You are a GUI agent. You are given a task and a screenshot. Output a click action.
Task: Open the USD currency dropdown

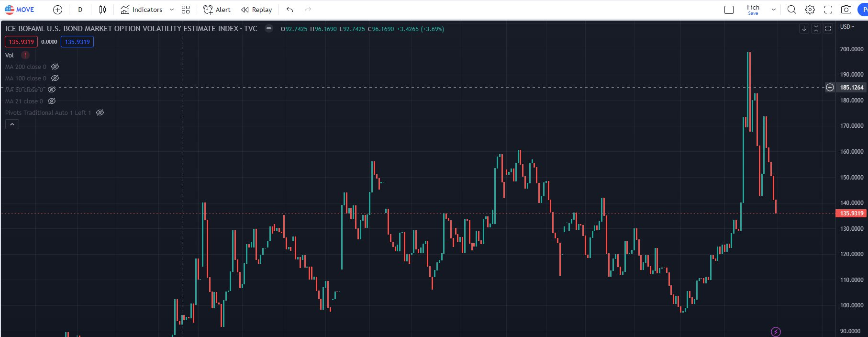847,27
